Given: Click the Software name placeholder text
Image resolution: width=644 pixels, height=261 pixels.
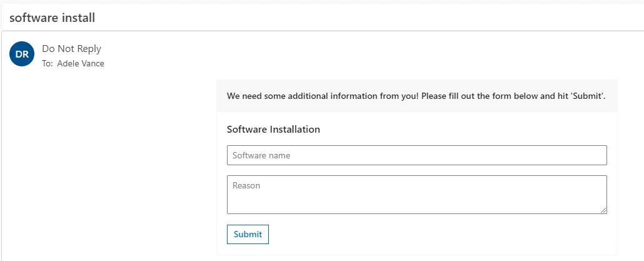Looking at the screenshot, I should tap(261, 155).
